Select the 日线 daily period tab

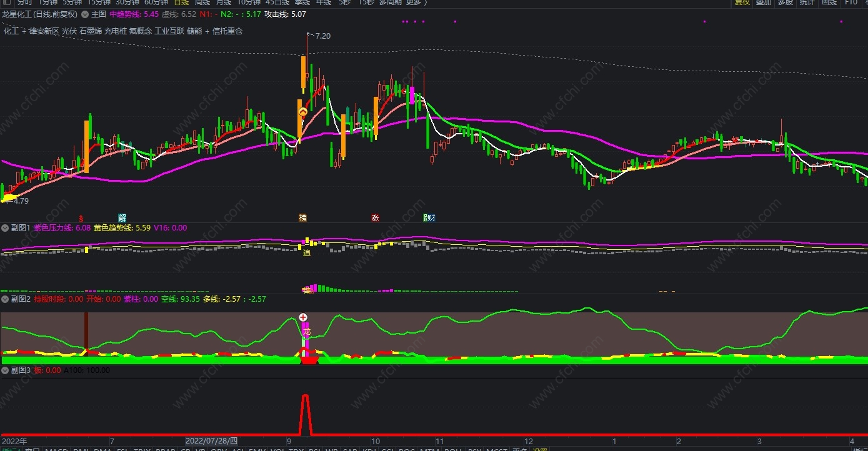pos(181,2)
